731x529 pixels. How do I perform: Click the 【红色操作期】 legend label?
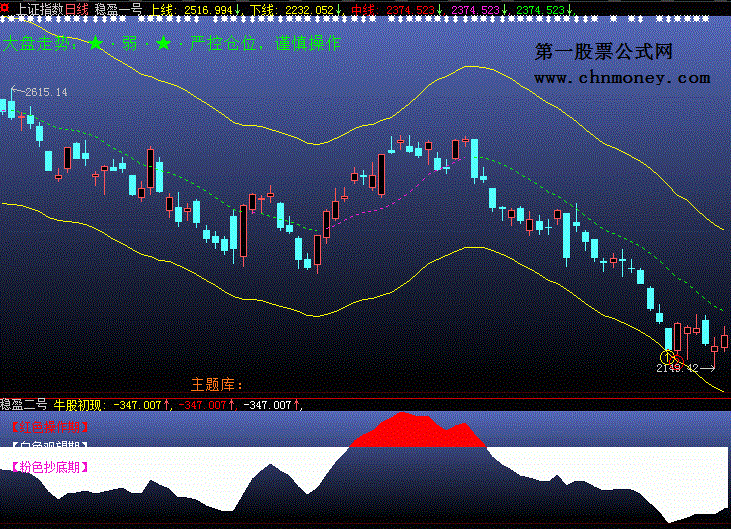point(49,427)
